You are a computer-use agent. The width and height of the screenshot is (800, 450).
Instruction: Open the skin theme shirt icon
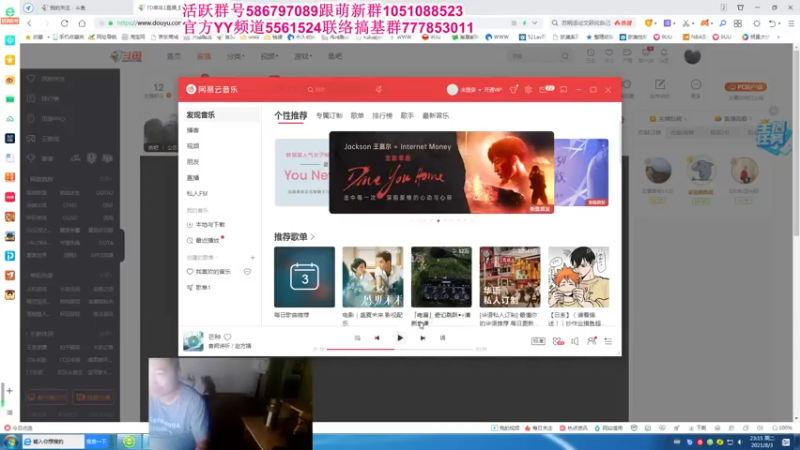pyautogui.click(x=513, y=89)
